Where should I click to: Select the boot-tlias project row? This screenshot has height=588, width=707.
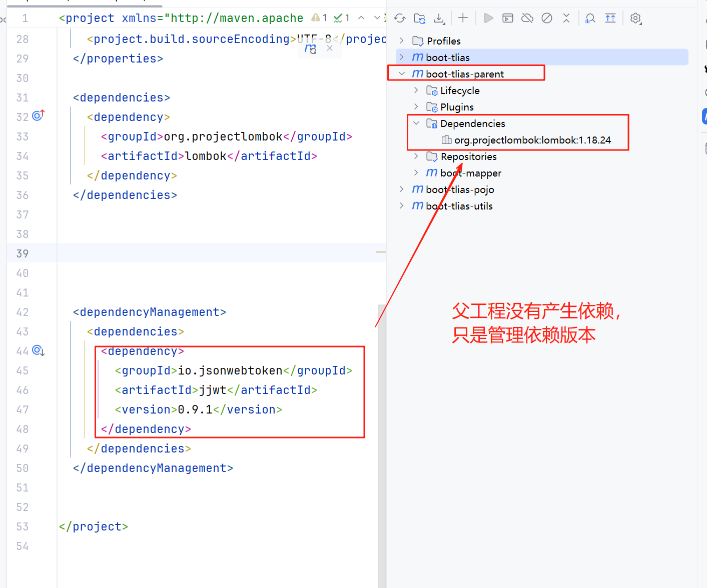coord(542,57)
